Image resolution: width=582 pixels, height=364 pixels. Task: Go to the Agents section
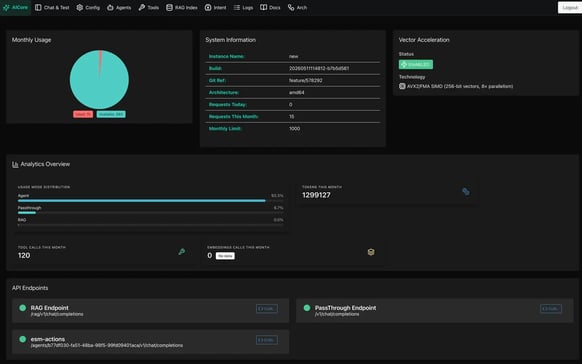point(119,7)
